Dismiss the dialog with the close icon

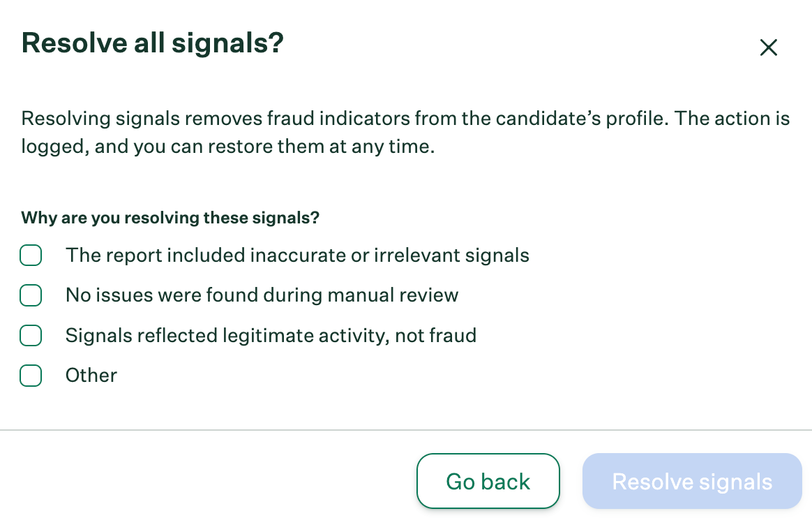coord(768,47)
